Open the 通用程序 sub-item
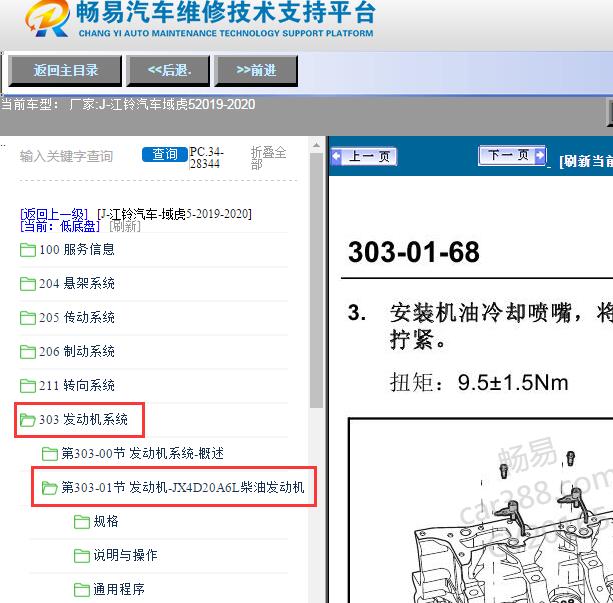The height and width of the screenshot is (603, 613). (119, 589)
